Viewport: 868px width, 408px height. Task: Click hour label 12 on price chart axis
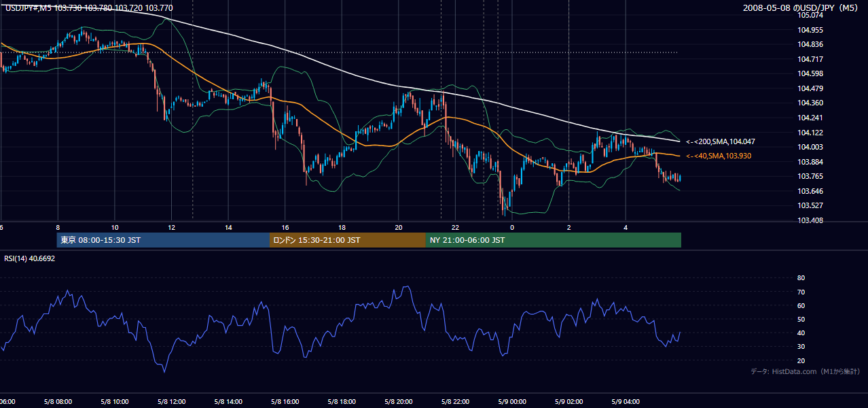coord(171,227)
